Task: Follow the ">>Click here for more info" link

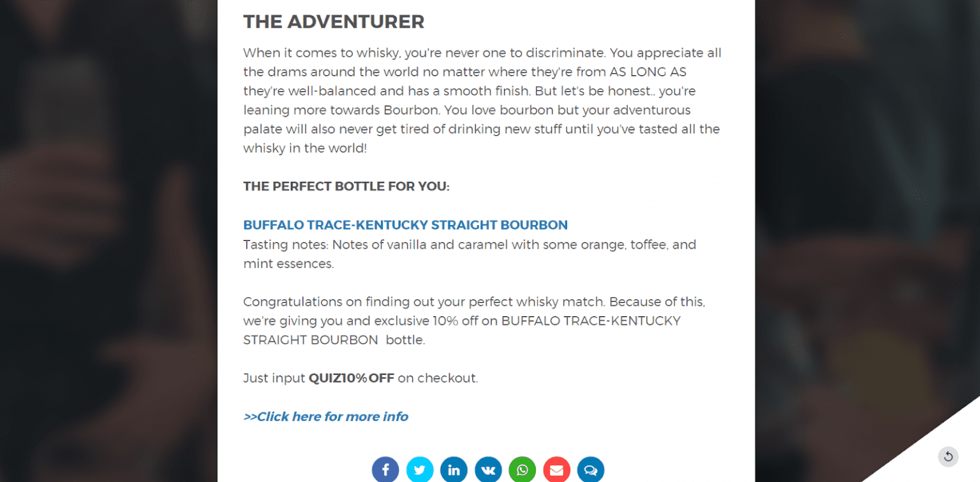Action: pos(325,416)
